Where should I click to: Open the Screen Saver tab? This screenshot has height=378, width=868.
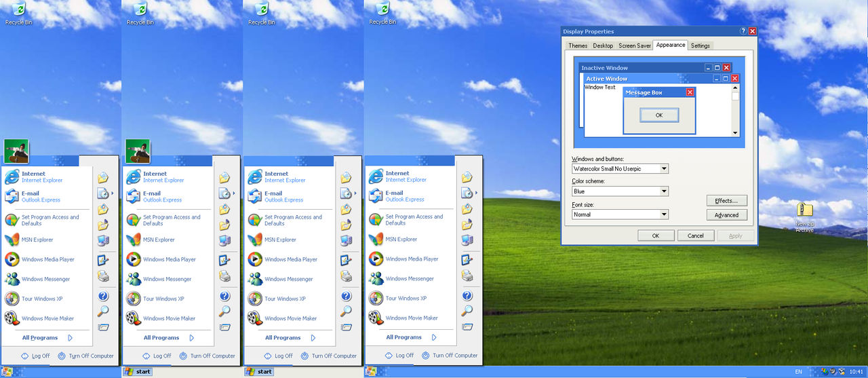(635, 45)
